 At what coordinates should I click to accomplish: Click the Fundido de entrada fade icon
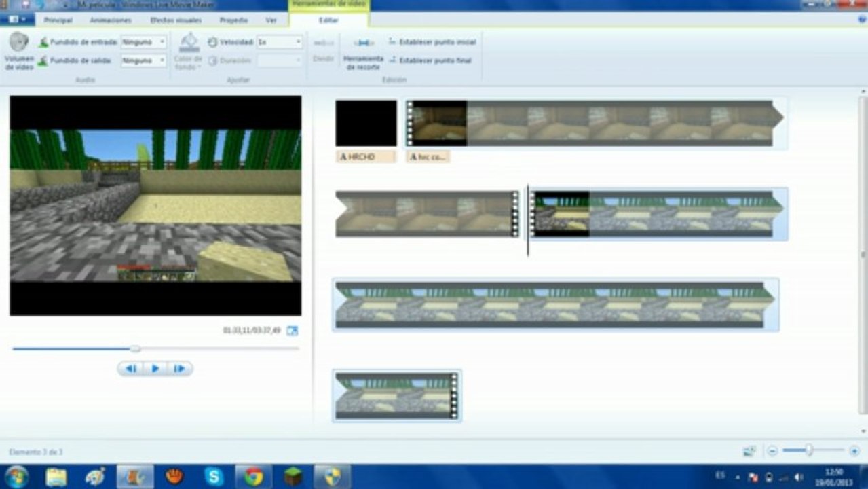43,42
